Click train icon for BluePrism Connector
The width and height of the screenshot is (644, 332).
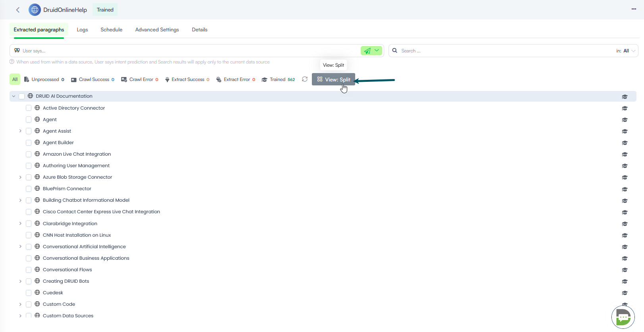tap(625, 189)
